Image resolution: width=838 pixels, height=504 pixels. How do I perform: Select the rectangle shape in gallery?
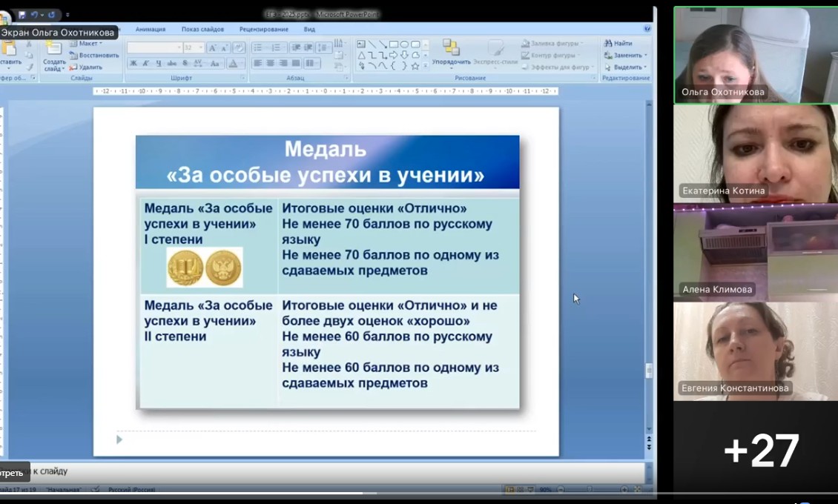click(394, 44)
